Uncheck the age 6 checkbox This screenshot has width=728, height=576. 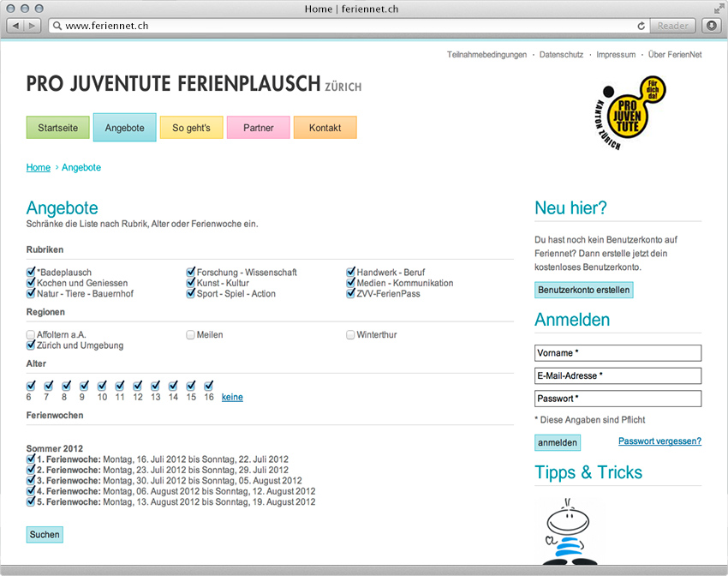coord(31,386)
